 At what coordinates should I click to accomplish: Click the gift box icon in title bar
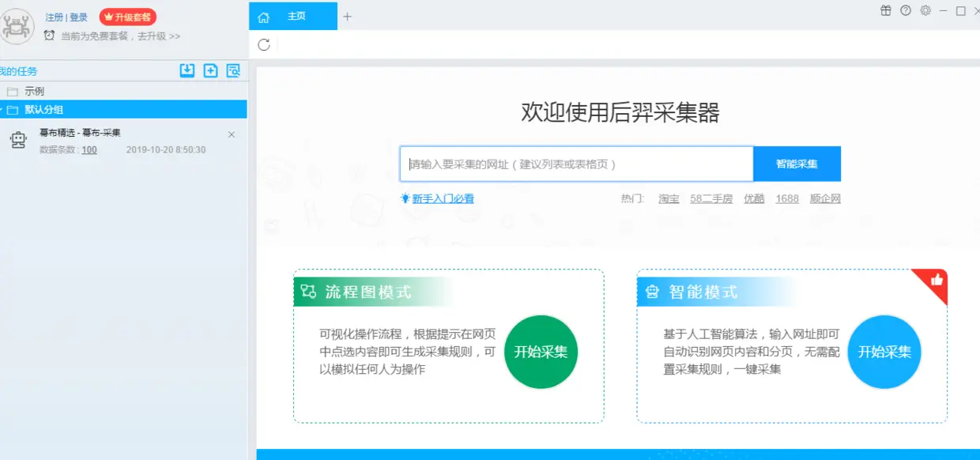click(886, 10)
